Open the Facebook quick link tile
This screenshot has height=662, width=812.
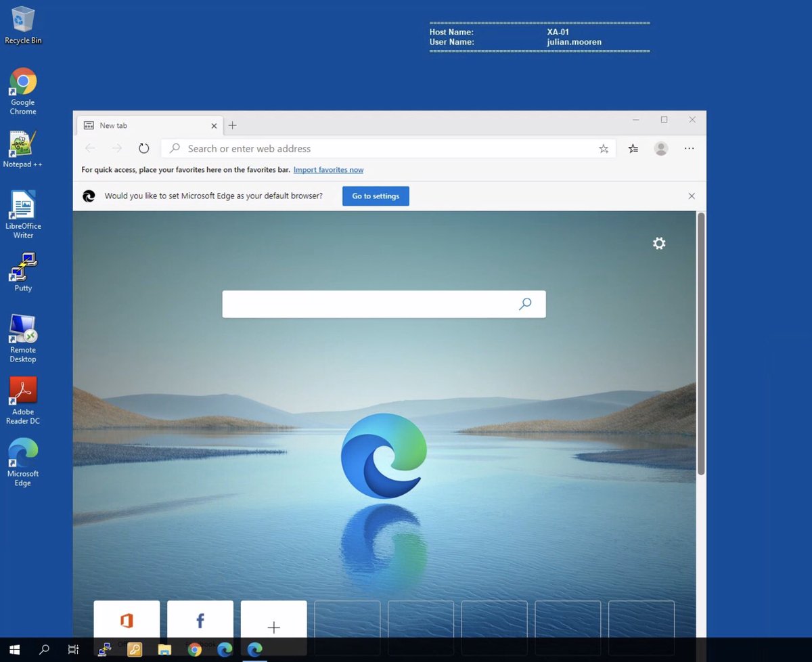point(200,619)
